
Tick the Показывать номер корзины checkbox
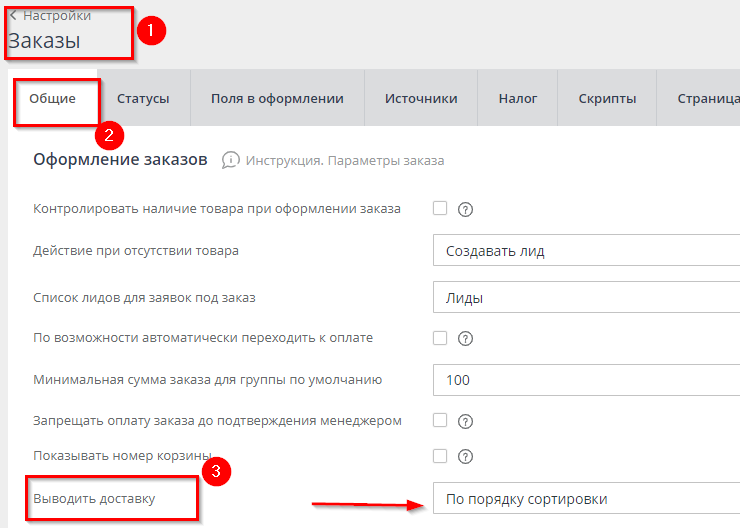(x=440, y=456)
